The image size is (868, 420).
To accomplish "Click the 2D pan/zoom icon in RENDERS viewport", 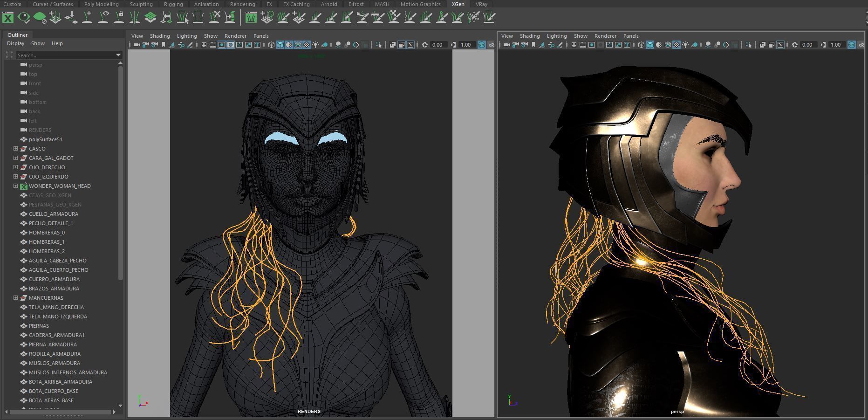I will [x=181, y=45].
